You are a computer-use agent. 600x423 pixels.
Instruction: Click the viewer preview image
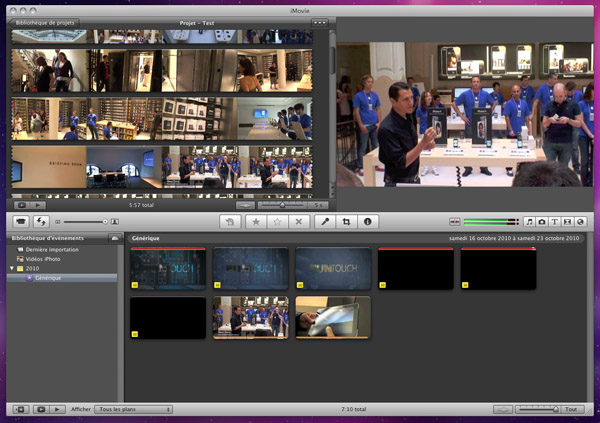(465, 114)
